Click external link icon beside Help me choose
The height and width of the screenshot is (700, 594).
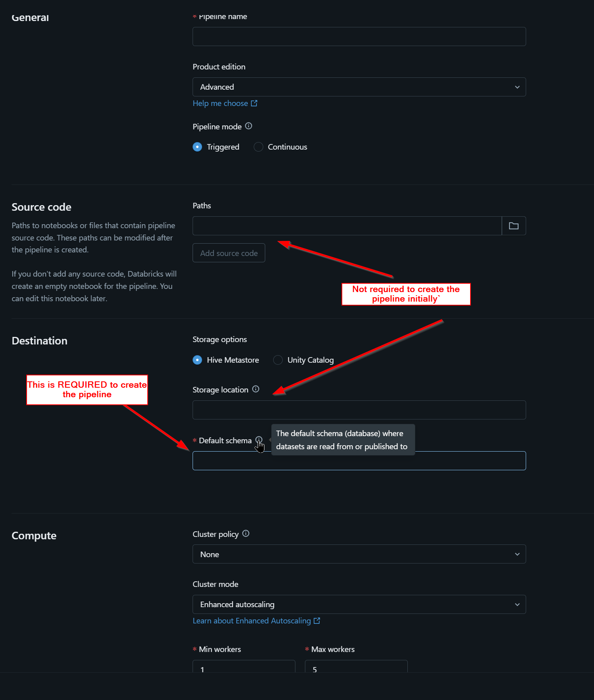[254, 103]
